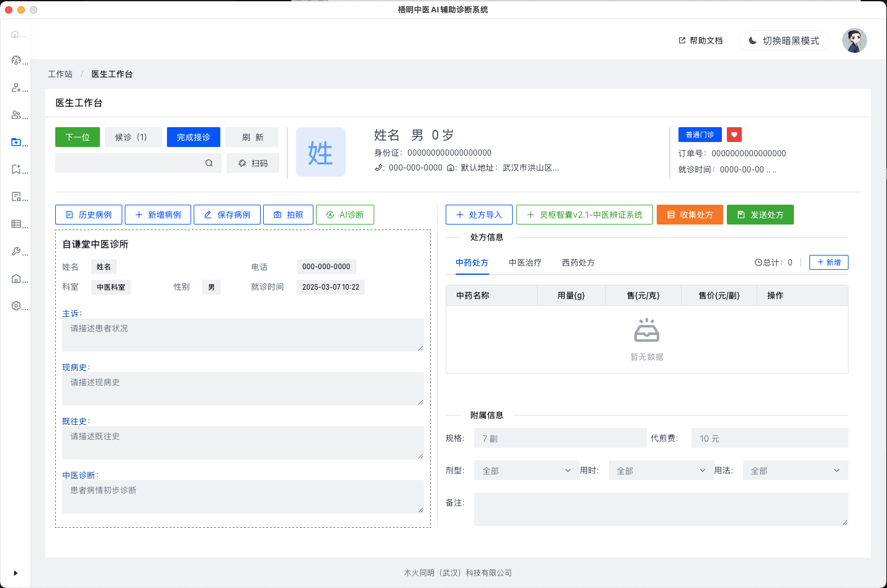The width and height of the screenshot is (887, 588).
Task: Switch to the 中医治疗 tab
Action: click(525, 263)
